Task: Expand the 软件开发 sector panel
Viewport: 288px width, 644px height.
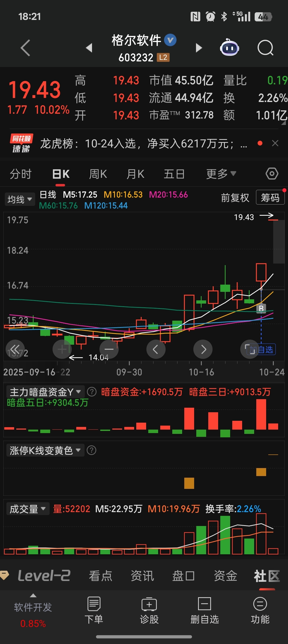Action: point(33,611)
